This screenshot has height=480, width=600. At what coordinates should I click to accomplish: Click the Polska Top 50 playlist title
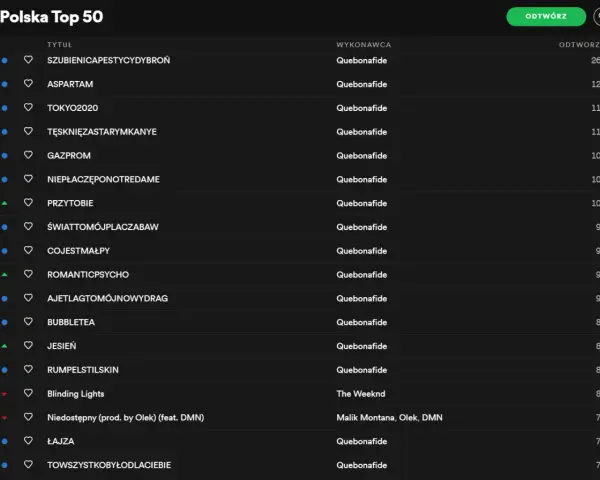pyautogui.click(x=52, y=17)
